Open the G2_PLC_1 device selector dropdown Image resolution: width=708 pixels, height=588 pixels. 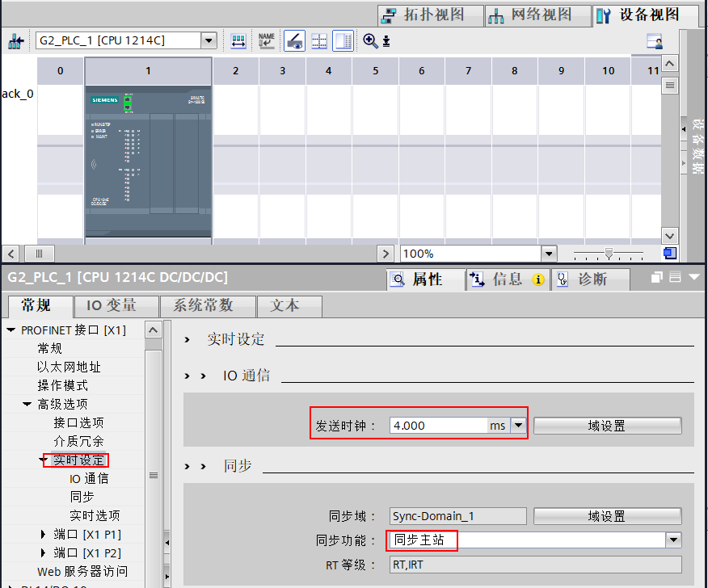[x=209, y=41]
